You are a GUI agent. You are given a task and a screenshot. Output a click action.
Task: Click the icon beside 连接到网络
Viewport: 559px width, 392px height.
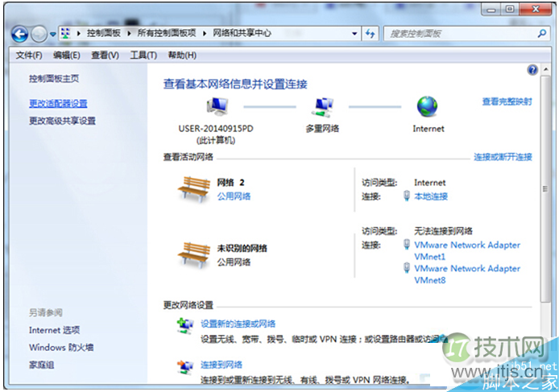coord(184,367)
